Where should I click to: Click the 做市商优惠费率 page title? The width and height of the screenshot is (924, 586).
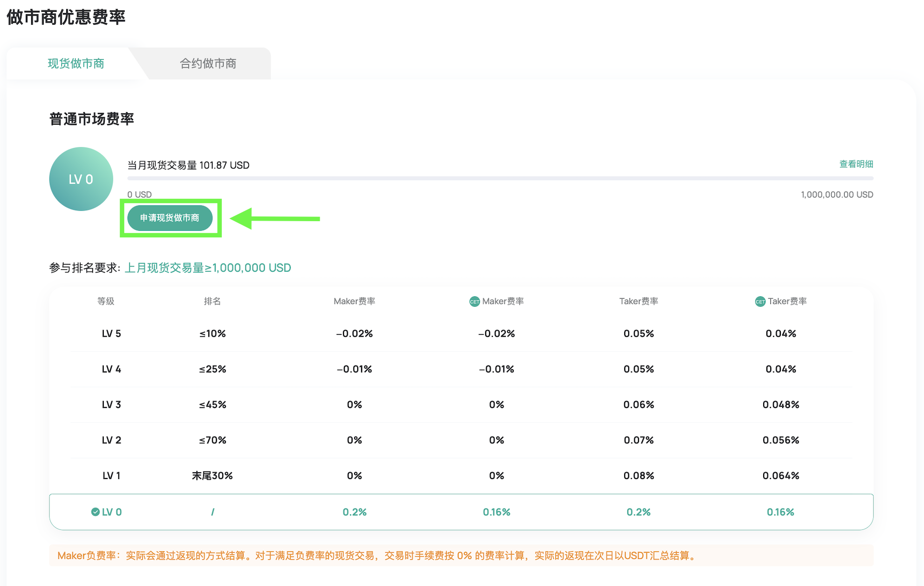click(x=66, y=17)
